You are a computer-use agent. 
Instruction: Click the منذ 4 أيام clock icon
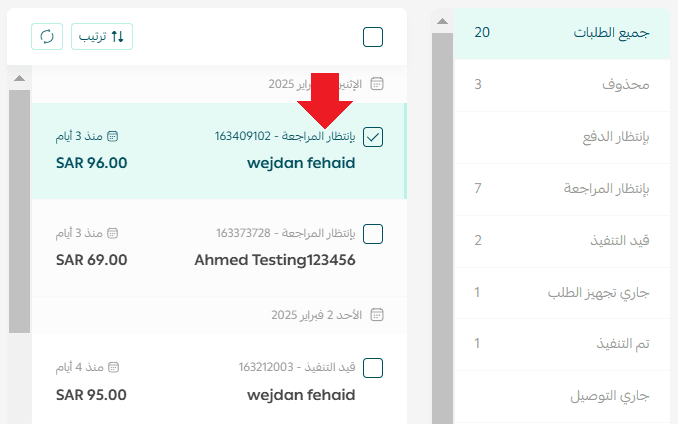(x=113, y=367)
